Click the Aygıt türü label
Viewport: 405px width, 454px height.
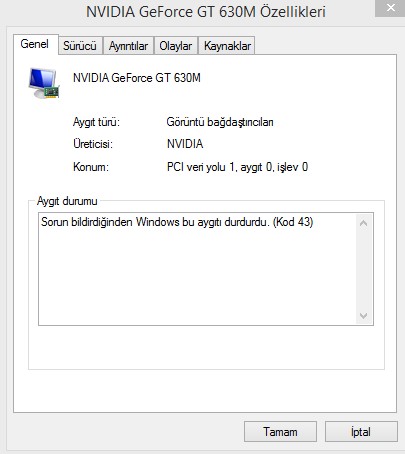click(x=96, y=122)
